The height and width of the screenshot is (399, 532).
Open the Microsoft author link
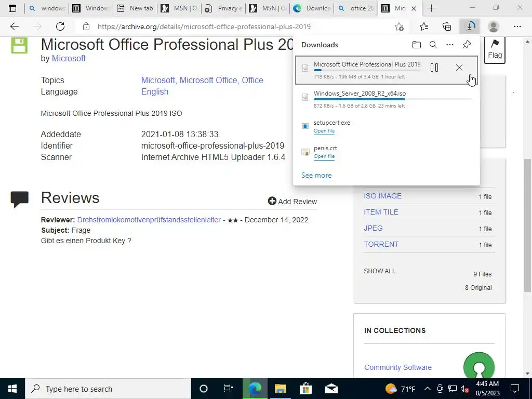(69, 58)
